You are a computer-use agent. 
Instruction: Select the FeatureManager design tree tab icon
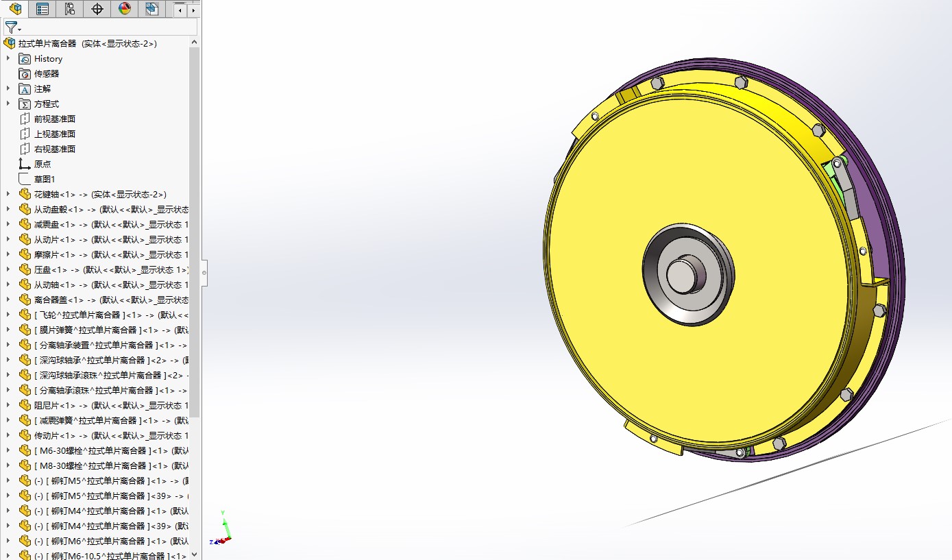tap(15, 9)
